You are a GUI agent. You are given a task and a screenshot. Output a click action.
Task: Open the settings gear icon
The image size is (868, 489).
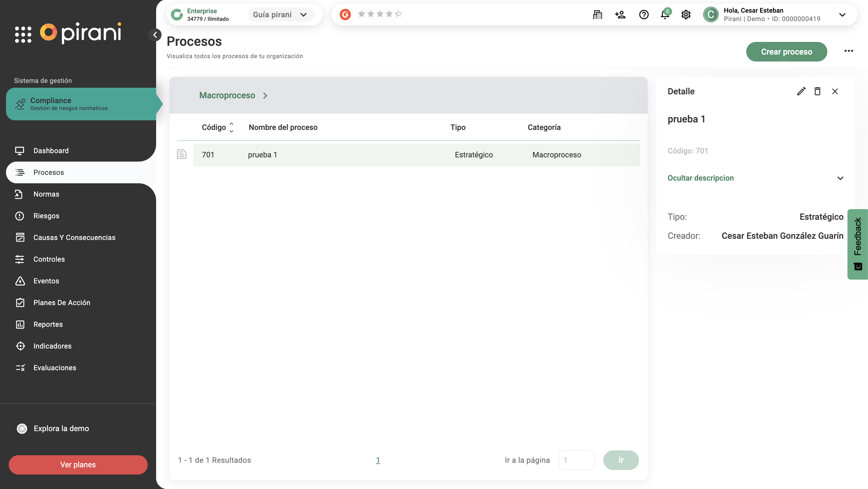[686, 14]
